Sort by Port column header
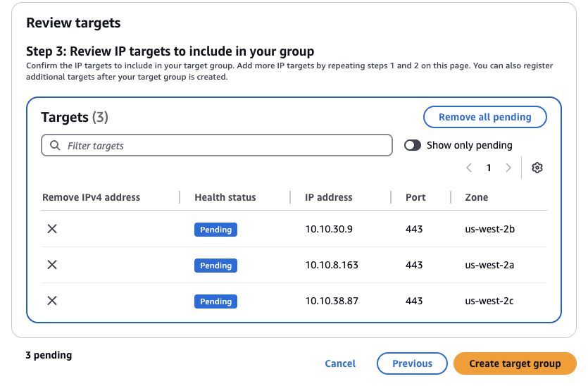 click(415, 197)
